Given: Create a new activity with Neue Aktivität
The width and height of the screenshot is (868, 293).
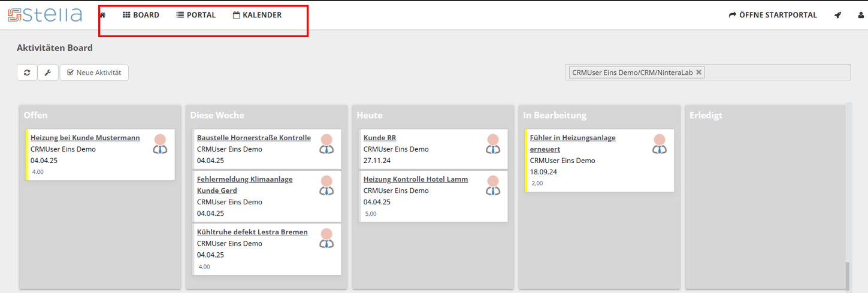Looking at the screenshot, I should (94, 73).
